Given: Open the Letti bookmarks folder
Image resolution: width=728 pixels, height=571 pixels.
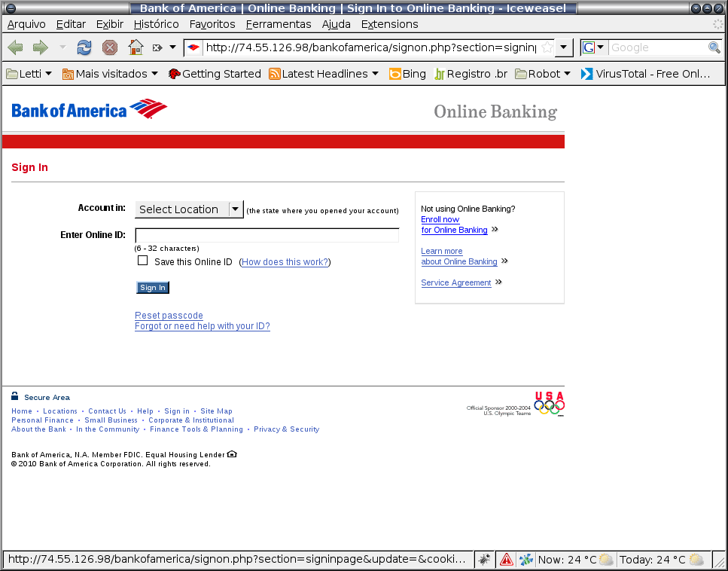Looking at the screenshot, I should [x=29, y=74].
